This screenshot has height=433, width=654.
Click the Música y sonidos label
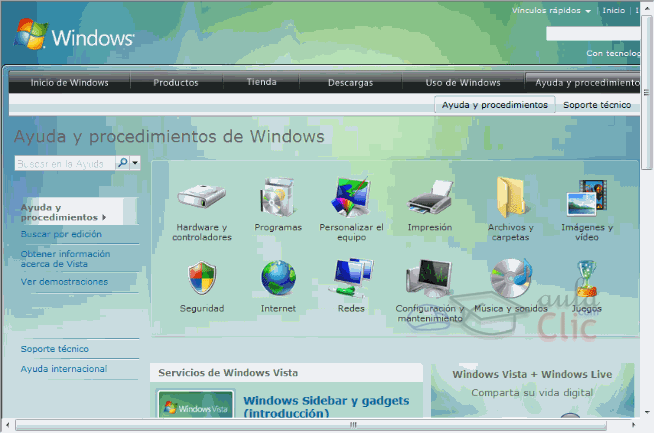[x=511, y=308]
